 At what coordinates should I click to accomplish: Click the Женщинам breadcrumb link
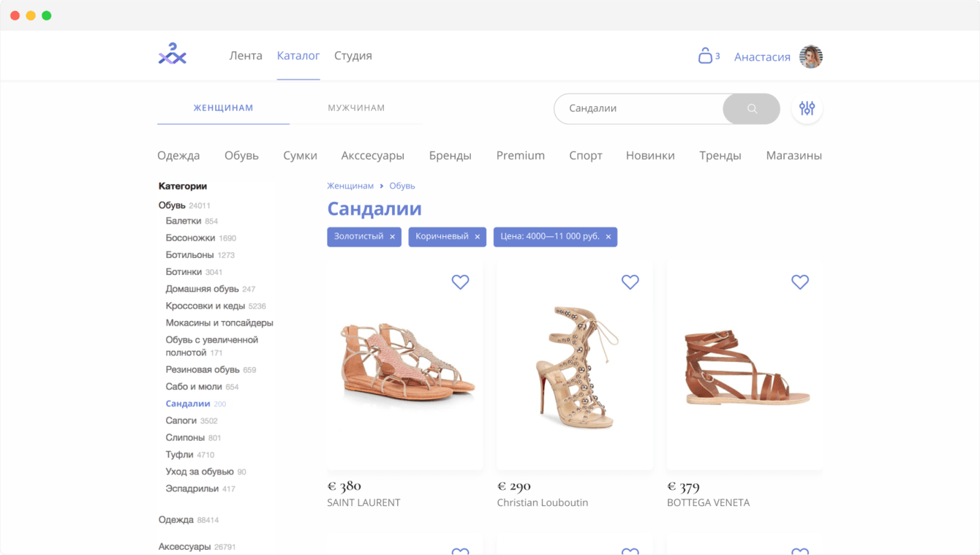(x=350, y=186)
